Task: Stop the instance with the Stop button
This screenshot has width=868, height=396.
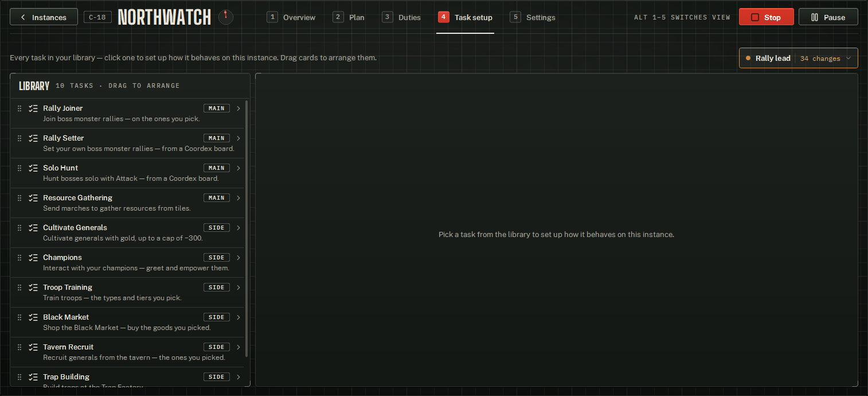Action: click(x=767, y=17)
